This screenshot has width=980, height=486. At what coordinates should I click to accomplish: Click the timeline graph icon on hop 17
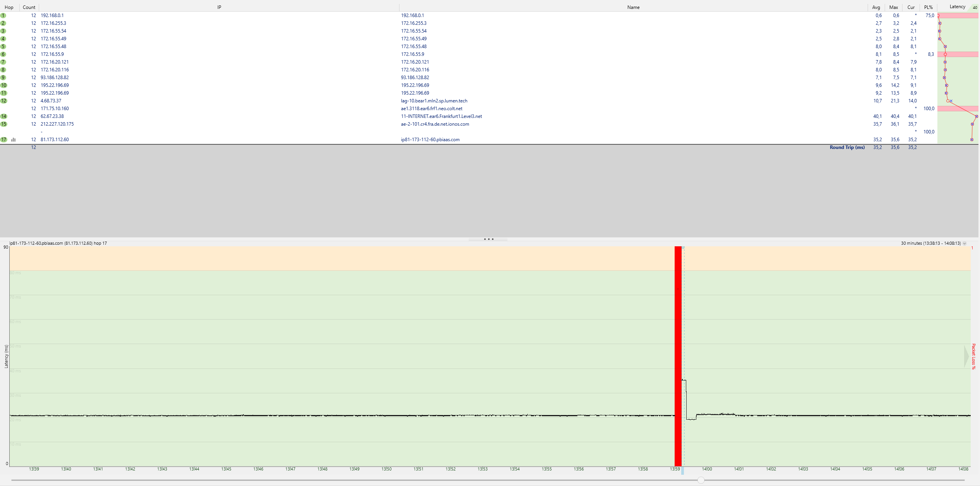(x=14, y=140)
